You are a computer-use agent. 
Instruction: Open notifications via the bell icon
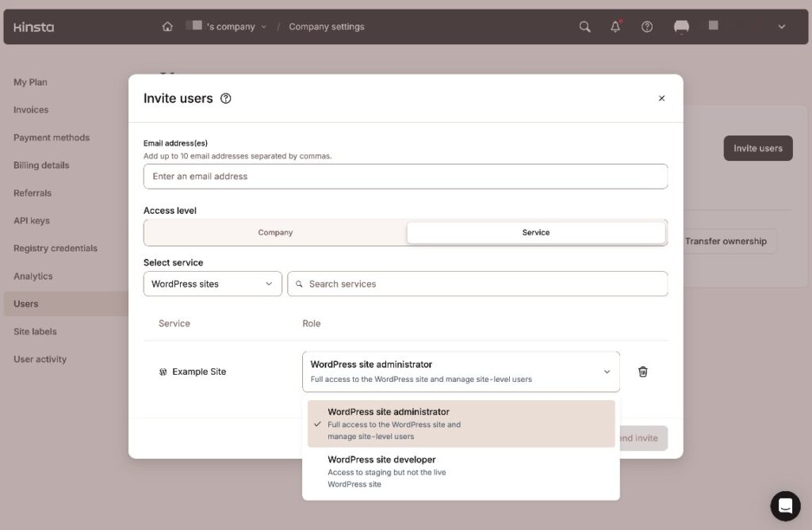click(615, 26)
